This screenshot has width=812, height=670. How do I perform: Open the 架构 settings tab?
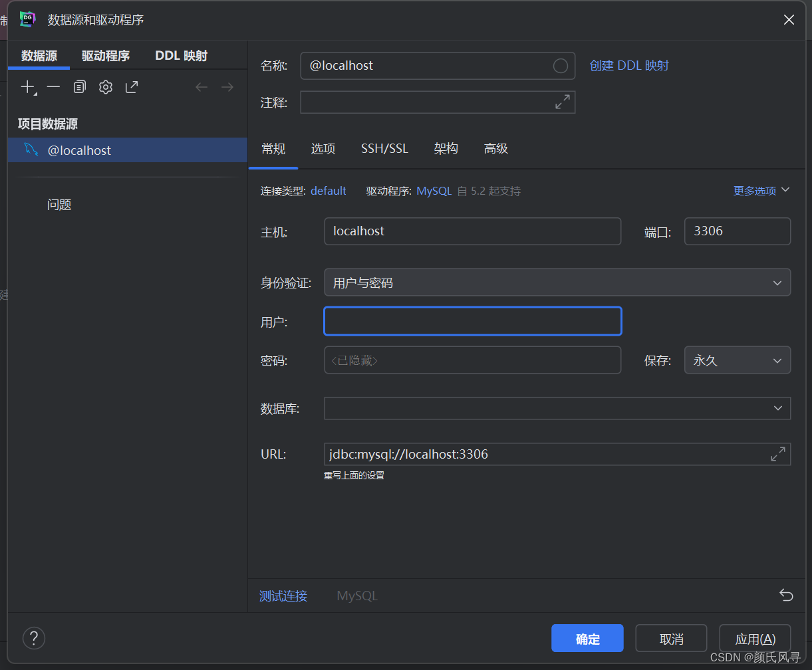pos(446,149)
